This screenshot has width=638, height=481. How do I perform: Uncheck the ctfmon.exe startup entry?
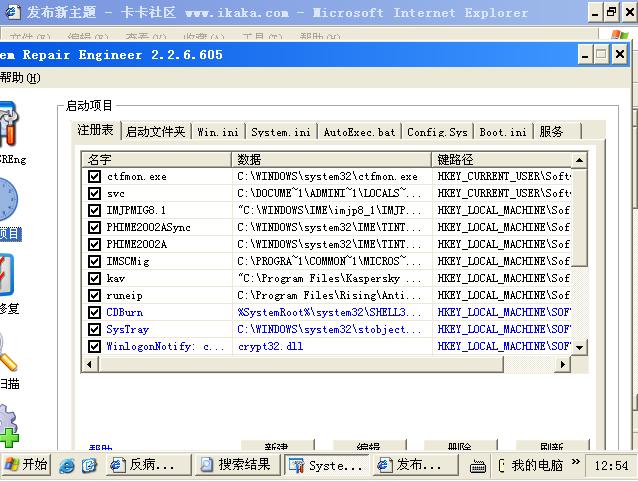click(94, 177)
